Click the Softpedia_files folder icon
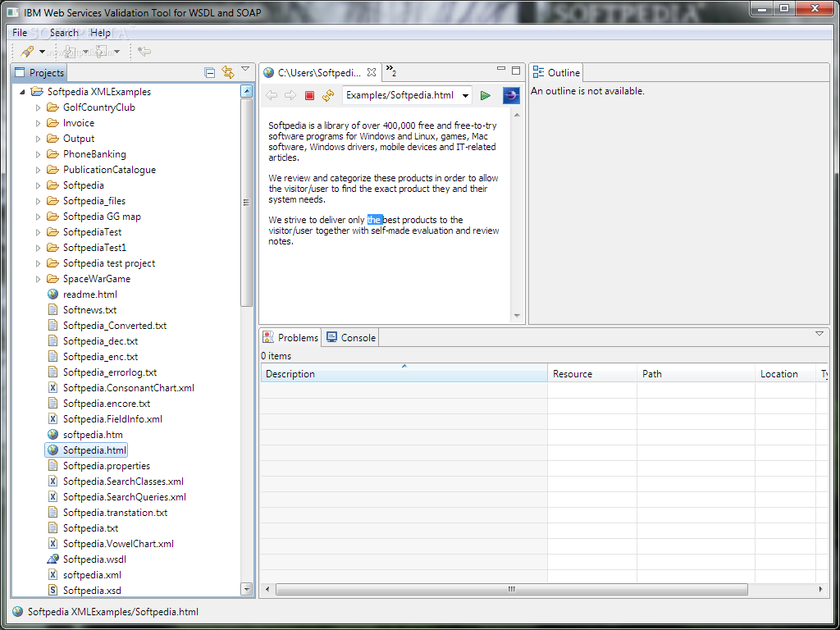840x630 pixels. tap(52, 201)
